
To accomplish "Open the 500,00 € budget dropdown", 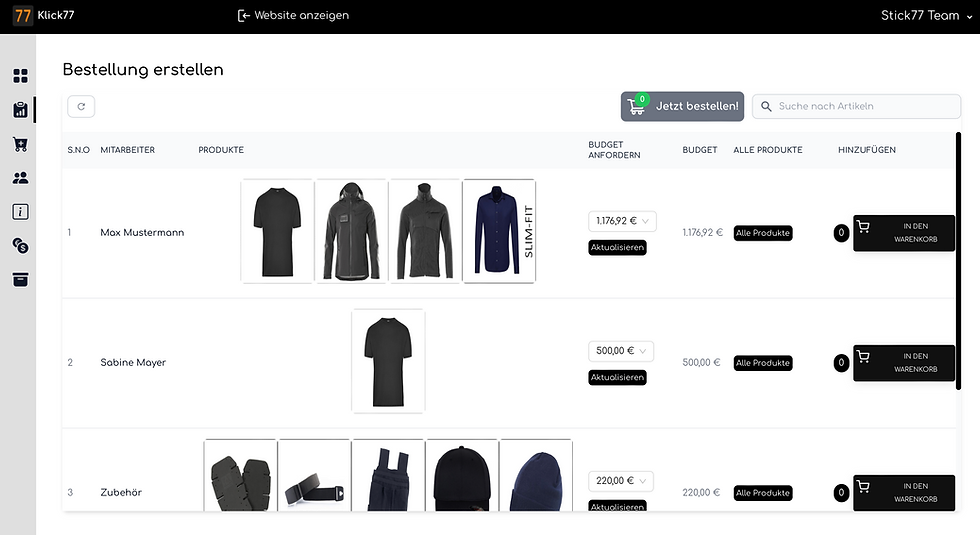I will pyautogui.click(x=621, y=351).
